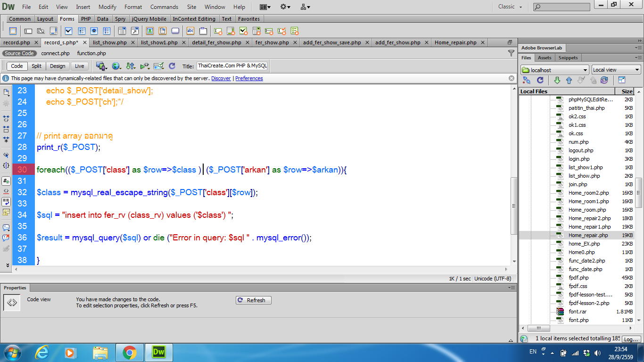The width and height of the screenshot is (644, 362).
Task: Click the Refresh button in Properties
Action: [x=254, y=300]
